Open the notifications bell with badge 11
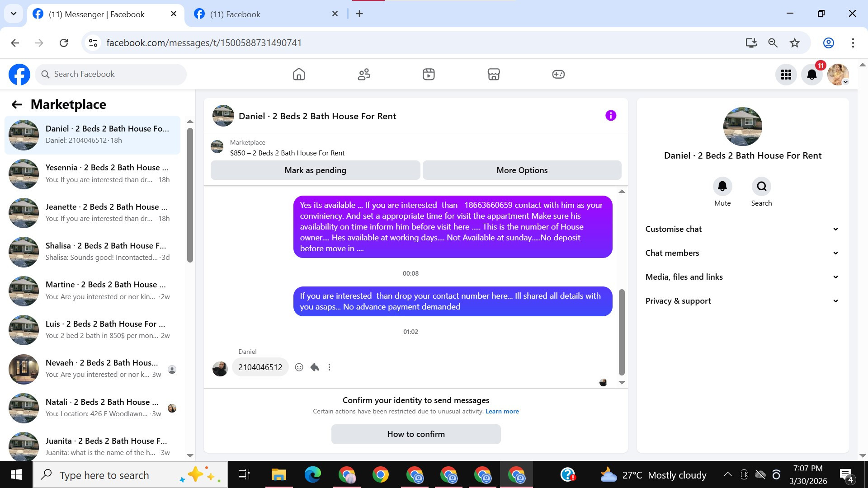This screenshot has width=868, height=488. [812, 75]
